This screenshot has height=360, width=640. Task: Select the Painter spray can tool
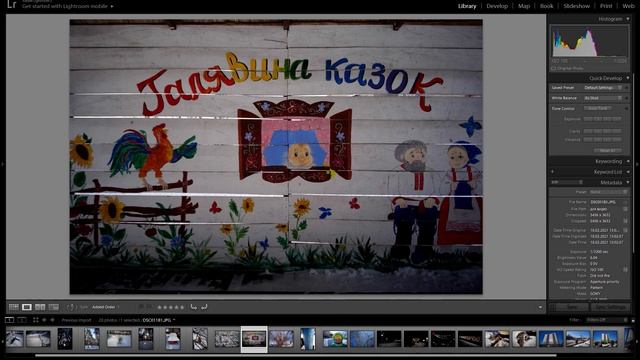click(x=71, y=307)
